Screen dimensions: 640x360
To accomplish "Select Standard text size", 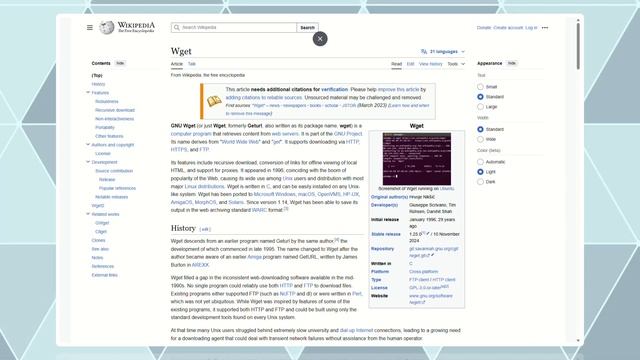I will pyautogui.click(x=480, y=97).
